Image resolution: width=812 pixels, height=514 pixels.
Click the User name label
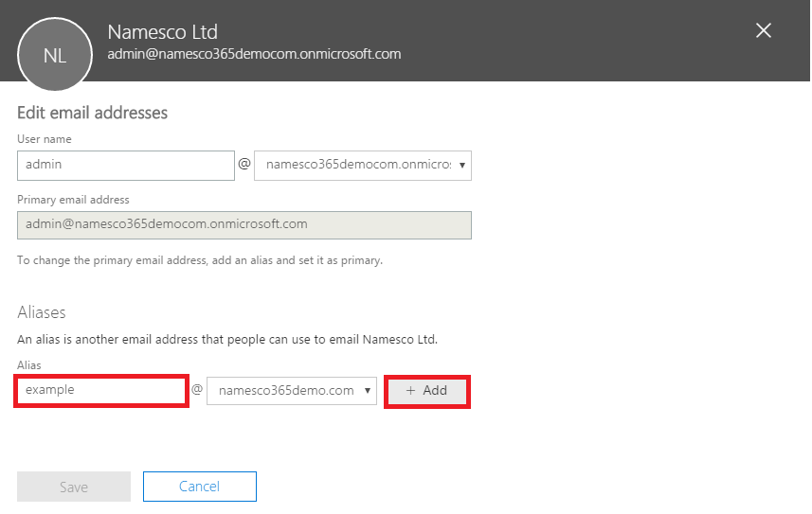click(45, 139)
